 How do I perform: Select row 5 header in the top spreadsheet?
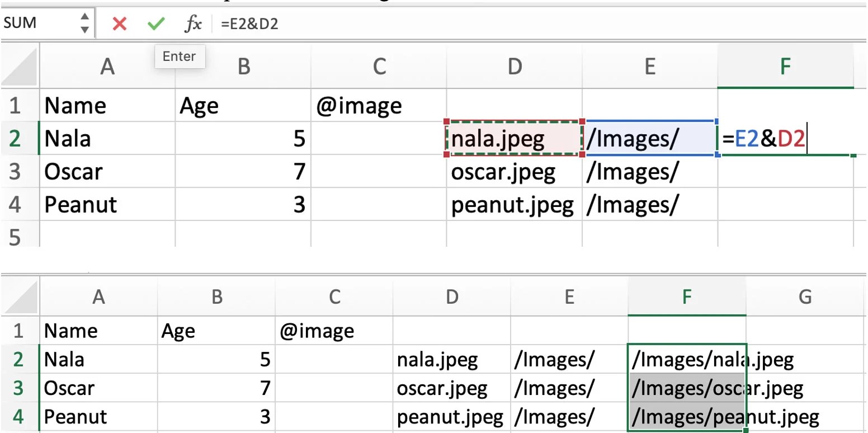pyautogui.click(x=20, y=237)
